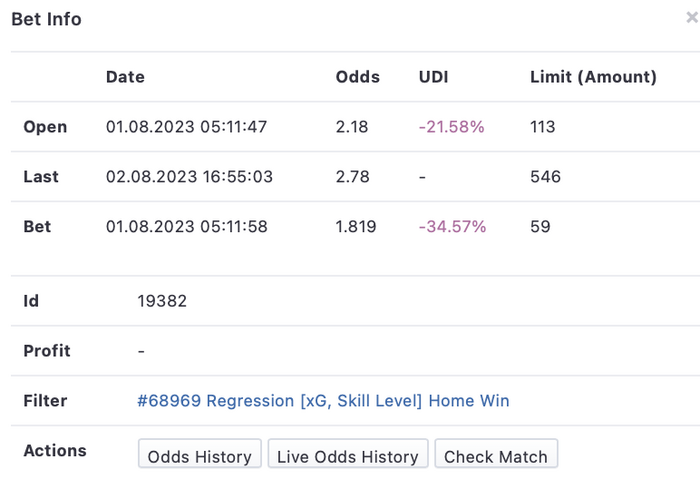Click the Last odds value 2.78
This screenshot has width=700, height=479.
click(x=353, y=177)
